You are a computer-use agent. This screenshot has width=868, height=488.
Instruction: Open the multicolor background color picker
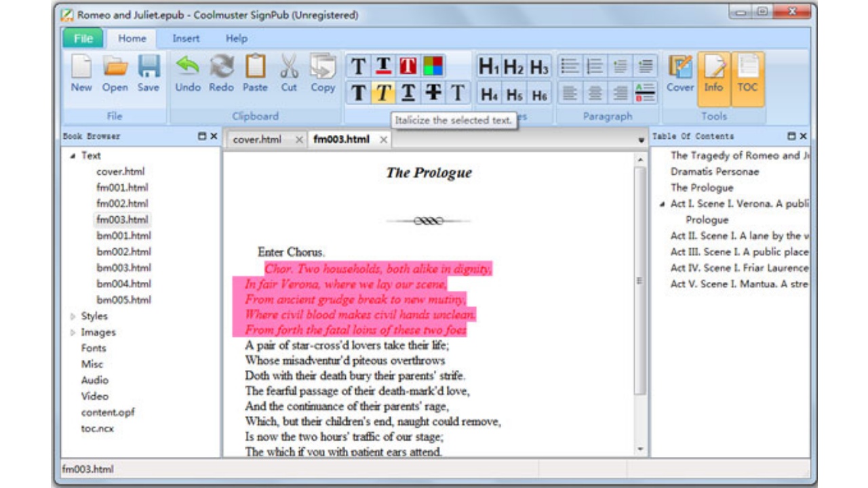click(433, 66)
